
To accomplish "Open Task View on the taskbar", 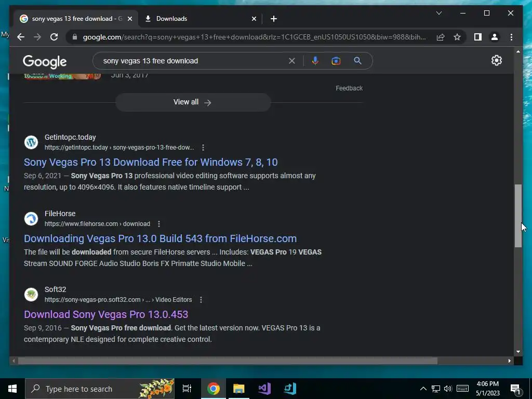I will tap(187, 389).
